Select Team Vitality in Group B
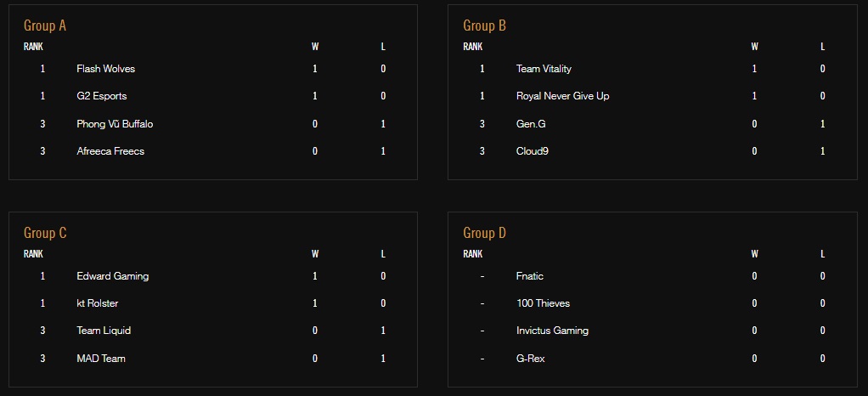The width and height of the screenshot is (868, 396). point(544,69)
